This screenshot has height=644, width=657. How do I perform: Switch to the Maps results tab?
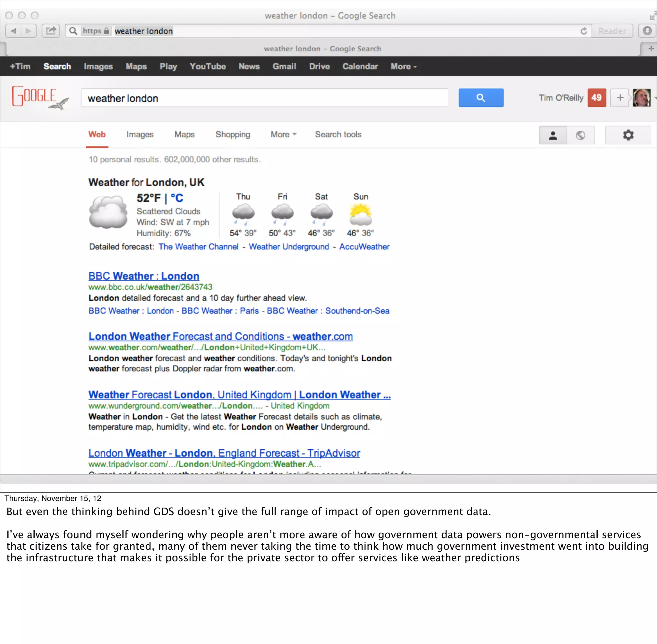coord(184,134)
